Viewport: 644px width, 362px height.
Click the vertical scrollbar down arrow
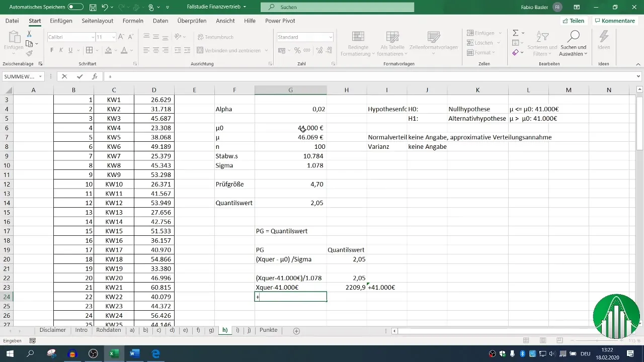tap(639, 322)
